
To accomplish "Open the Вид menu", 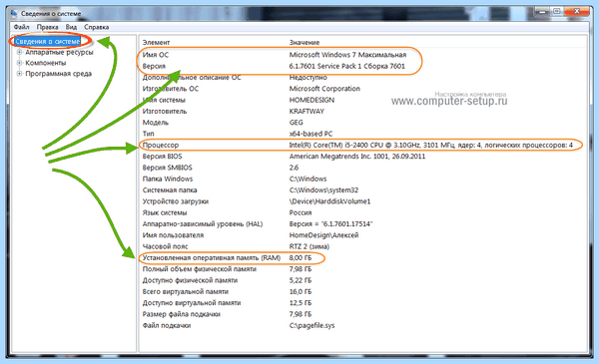I will coord(71,27).
